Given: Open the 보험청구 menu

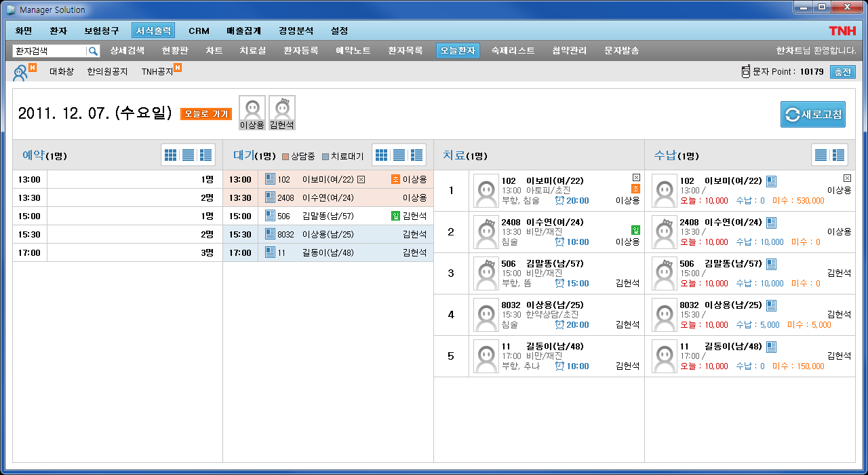Looking at the screenshot, I should 102,31.
